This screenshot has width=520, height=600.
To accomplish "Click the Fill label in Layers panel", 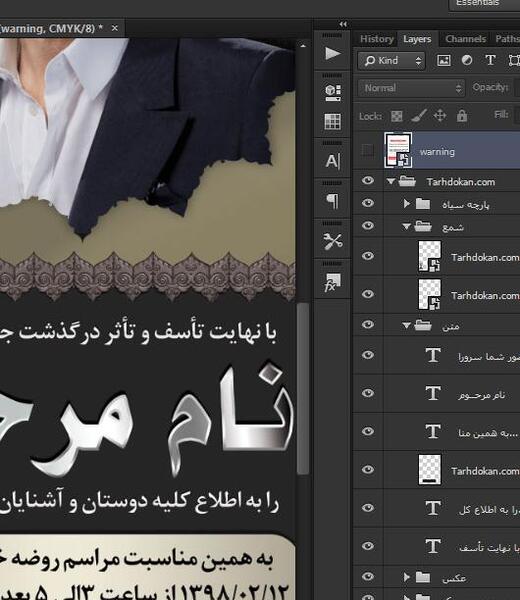I will coord(501,114).
